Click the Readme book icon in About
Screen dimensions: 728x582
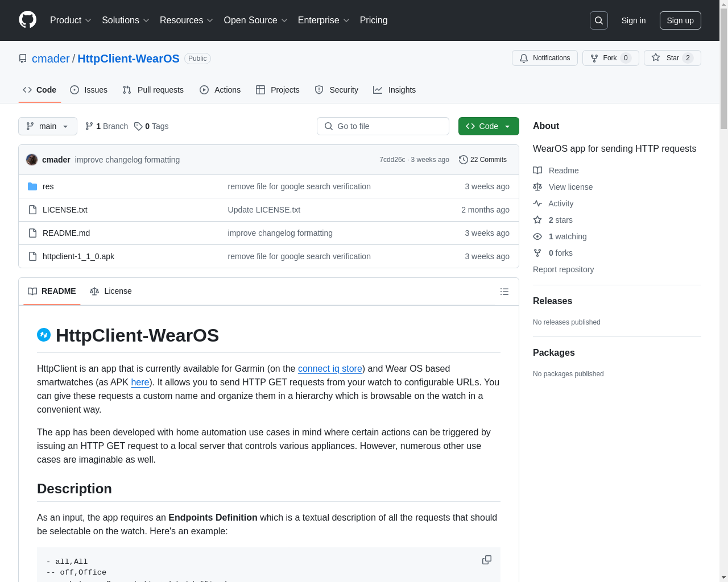coord(537,171)
